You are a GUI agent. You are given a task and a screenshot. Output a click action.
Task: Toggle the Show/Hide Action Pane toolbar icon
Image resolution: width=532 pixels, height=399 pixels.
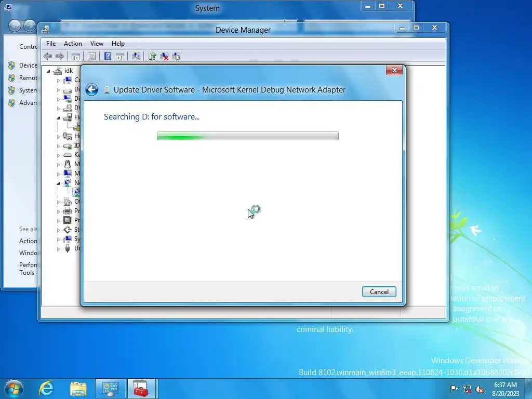[120, 56]
